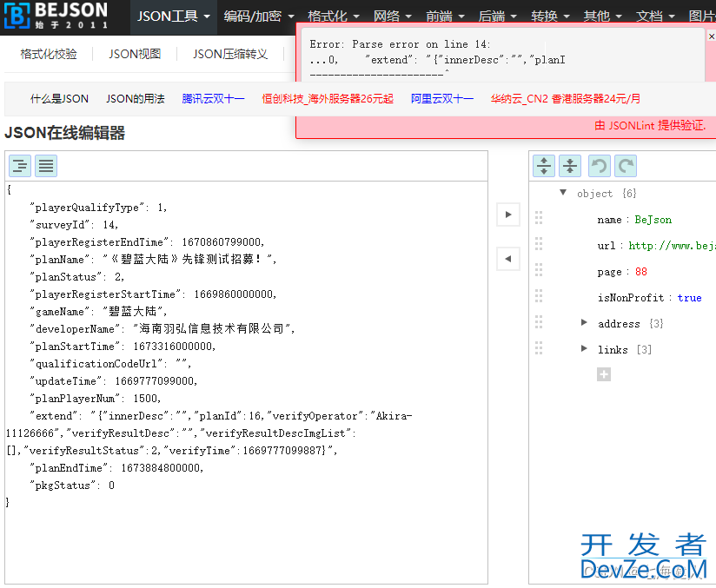Click the 腾讯云双十一 ad link
716x588 pixels.
(213, 99)
